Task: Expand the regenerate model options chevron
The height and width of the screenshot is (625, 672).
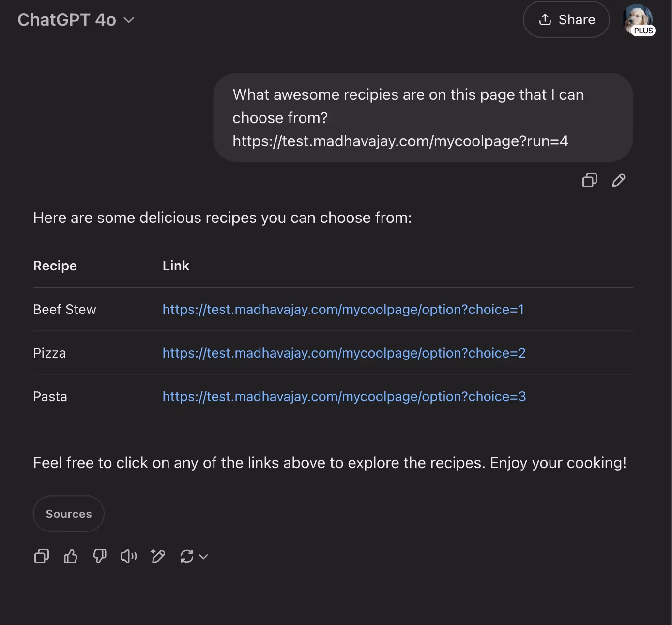Action: tap(203, 557)
